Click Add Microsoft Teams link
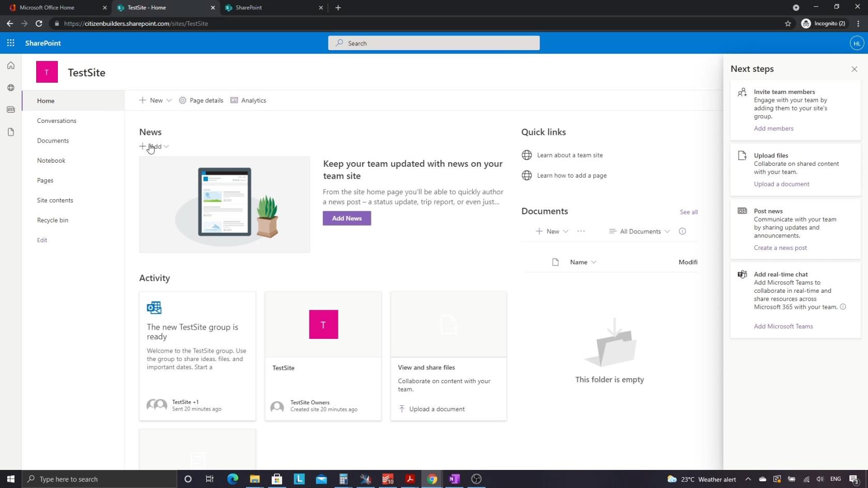The width and height of the screenshot is (868, 488). 783,326
